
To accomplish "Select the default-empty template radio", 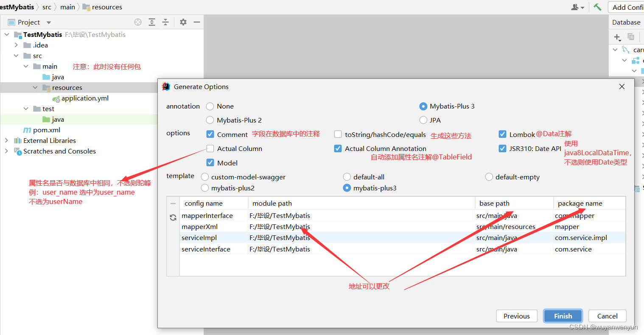I will coord(489,177).
